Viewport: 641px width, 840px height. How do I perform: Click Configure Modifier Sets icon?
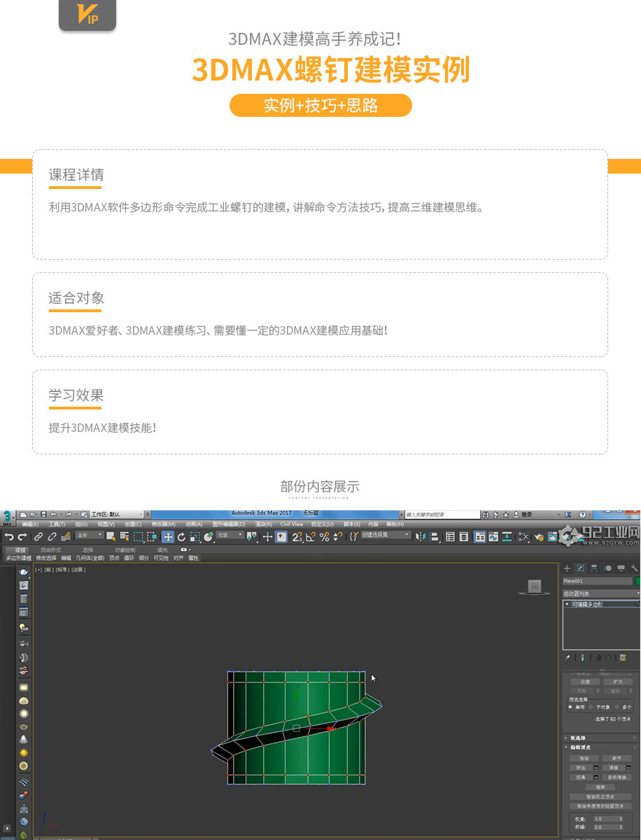point(623,657)
